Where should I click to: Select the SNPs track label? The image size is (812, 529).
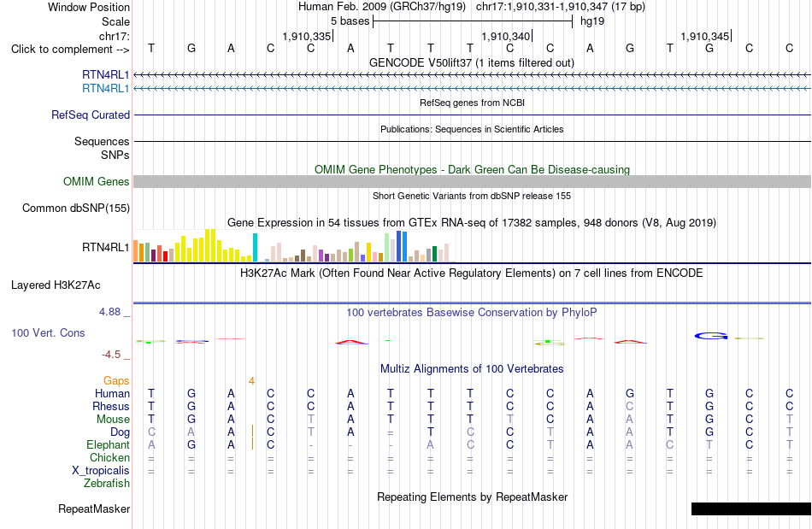pos(115,155)
